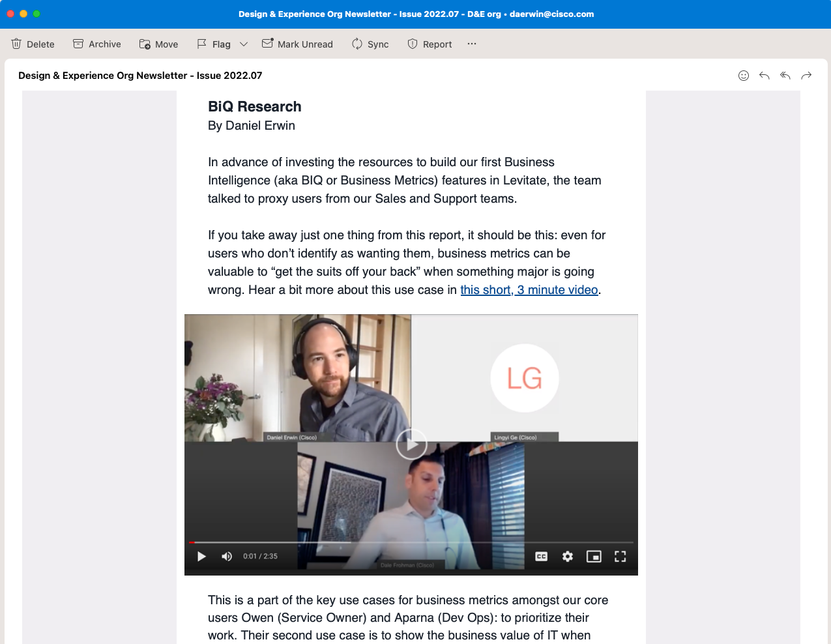
Task: Forward the newsletter email
Action: (x=806, y=76)
